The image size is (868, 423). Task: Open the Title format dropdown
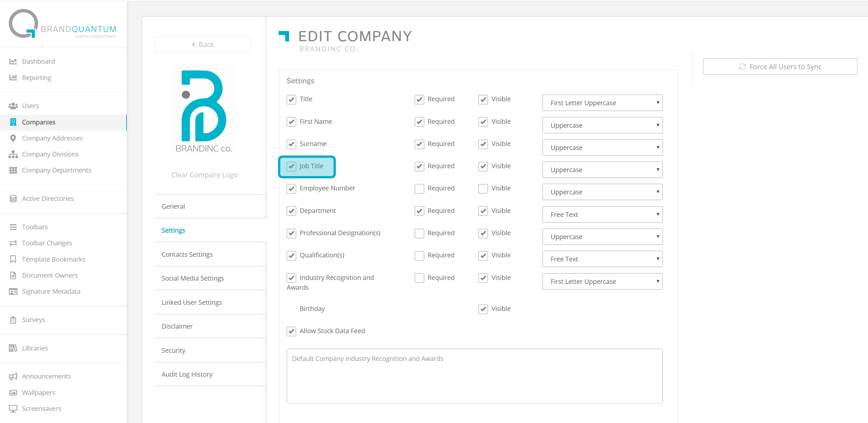point(602,103)
